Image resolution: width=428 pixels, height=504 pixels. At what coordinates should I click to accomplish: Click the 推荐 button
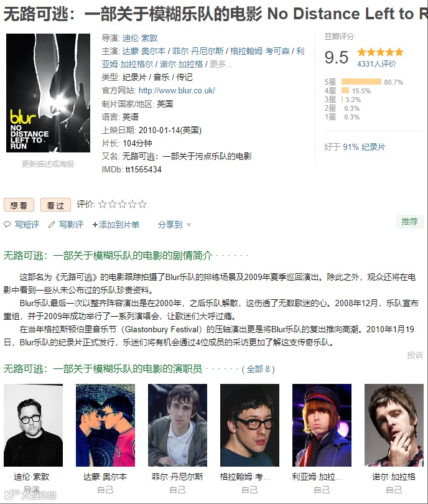(410, 222)
